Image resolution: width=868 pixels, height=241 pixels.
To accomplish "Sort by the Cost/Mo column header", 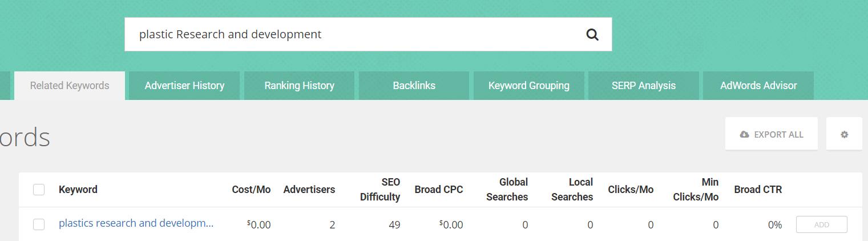I will tap(251, 190).
